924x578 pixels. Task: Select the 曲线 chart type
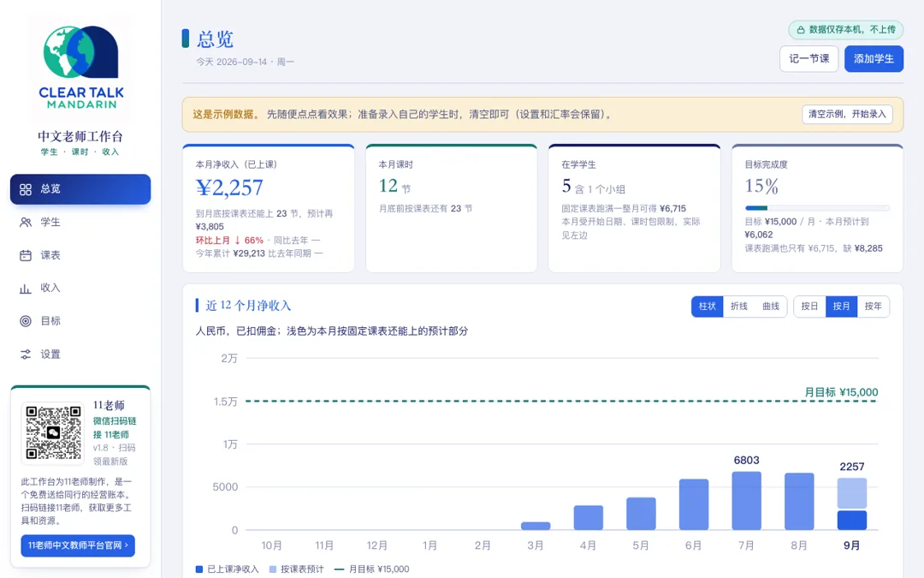(x=771, y=306)
